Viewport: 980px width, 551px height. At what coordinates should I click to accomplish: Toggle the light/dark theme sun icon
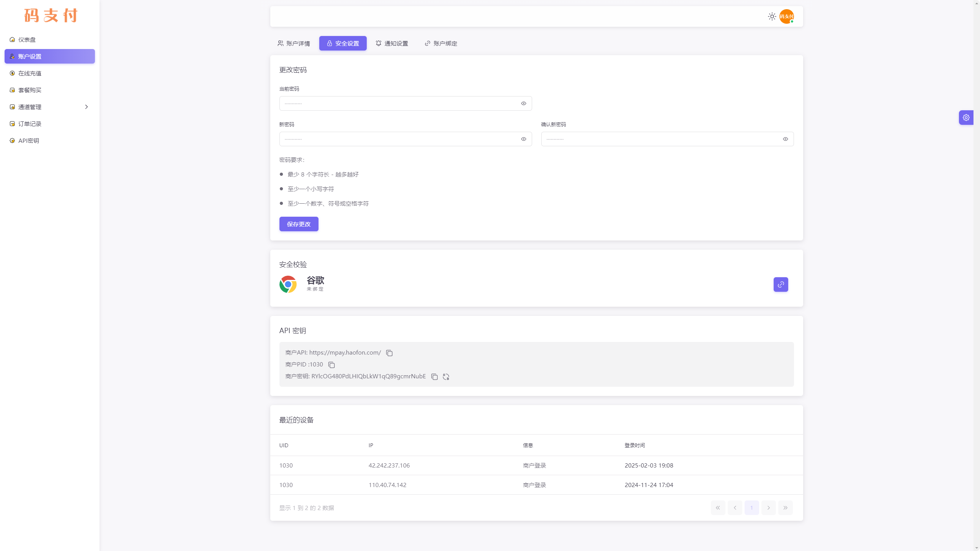tap(772, 16)
